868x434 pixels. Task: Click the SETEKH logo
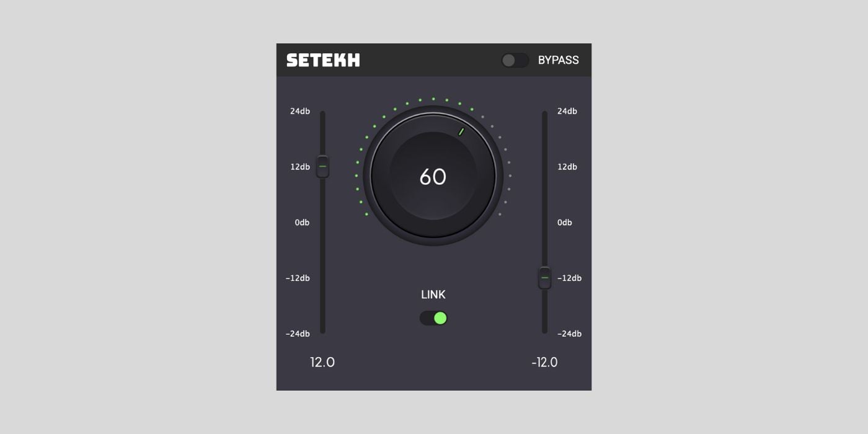pos(323,60)
